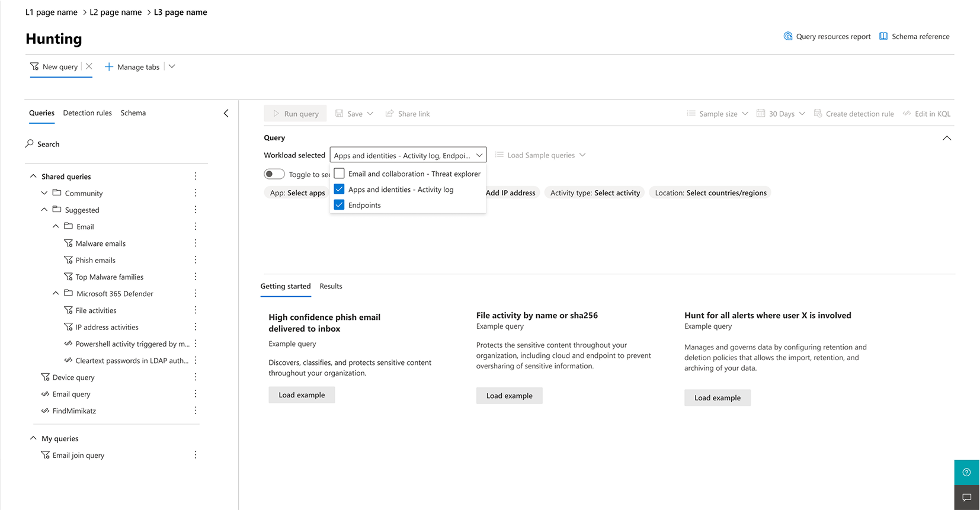This screenshot has height=510, width=980.
Task: Click Location: Select countries/regions filter
Action: 710,193
